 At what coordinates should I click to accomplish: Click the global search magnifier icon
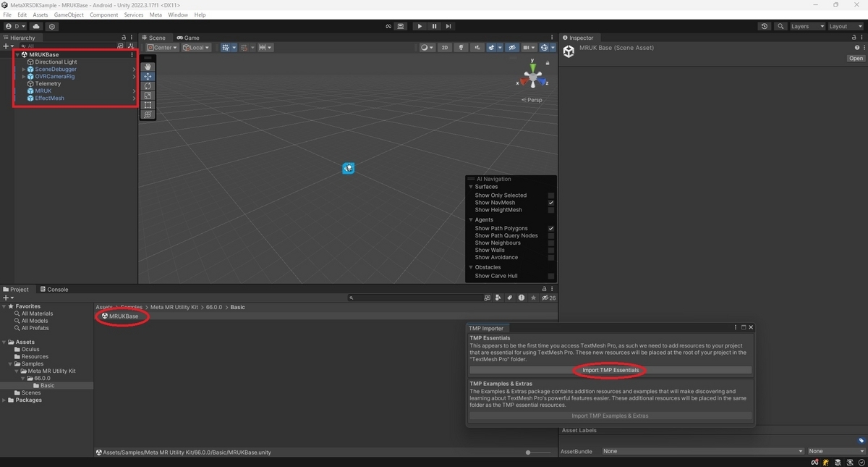click(x=780, y=26)
